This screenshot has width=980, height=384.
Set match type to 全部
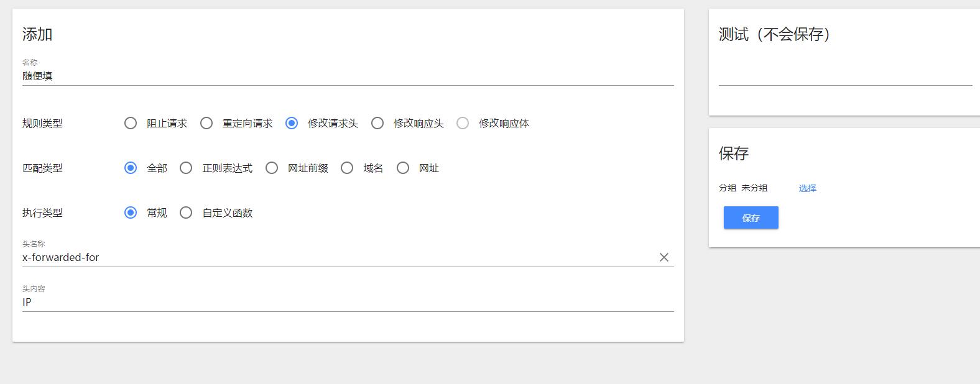click(131, 168)
